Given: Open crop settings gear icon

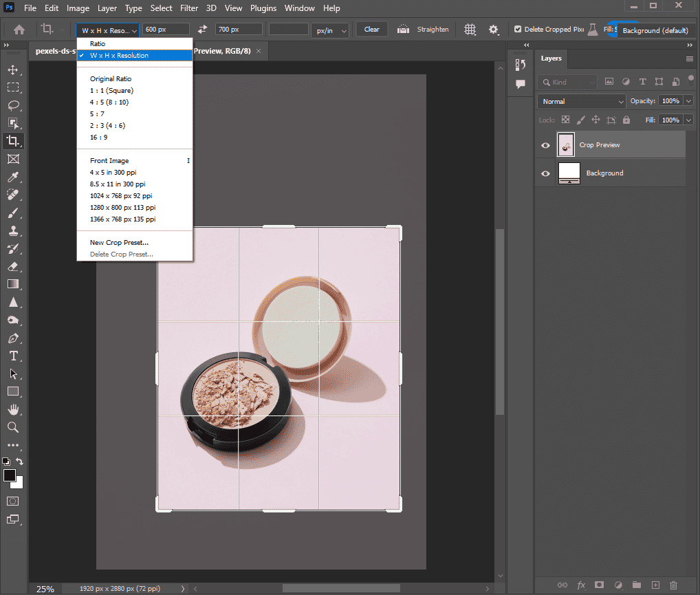Looking at the screenshot, I should (493, 30).
